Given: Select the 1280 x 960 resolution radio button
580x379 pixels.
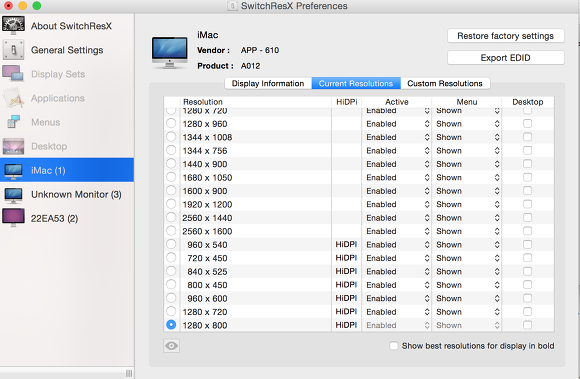Looking at the screenshot, I should tap(171, 123).
